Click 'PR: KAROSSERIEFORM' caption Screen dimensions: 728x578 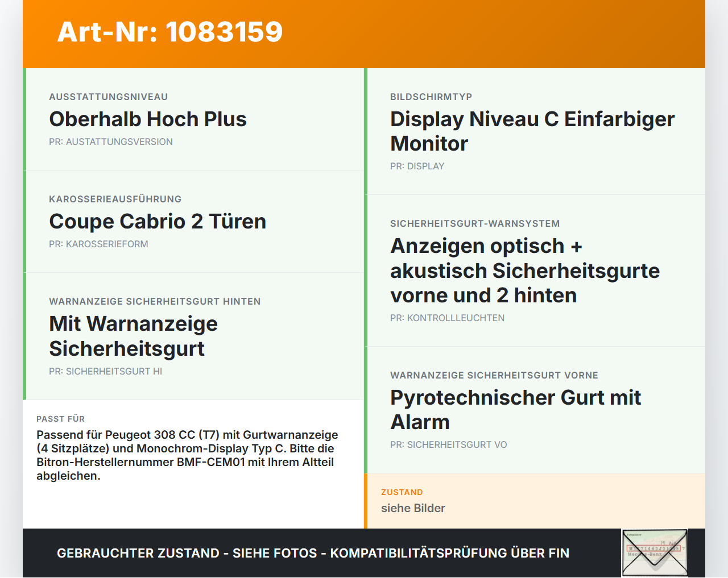click(98, 244)
